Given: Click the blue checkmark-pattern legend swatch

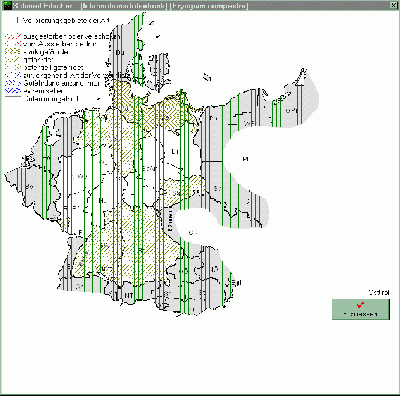Looking at the screenshot, I should [13, 91].
